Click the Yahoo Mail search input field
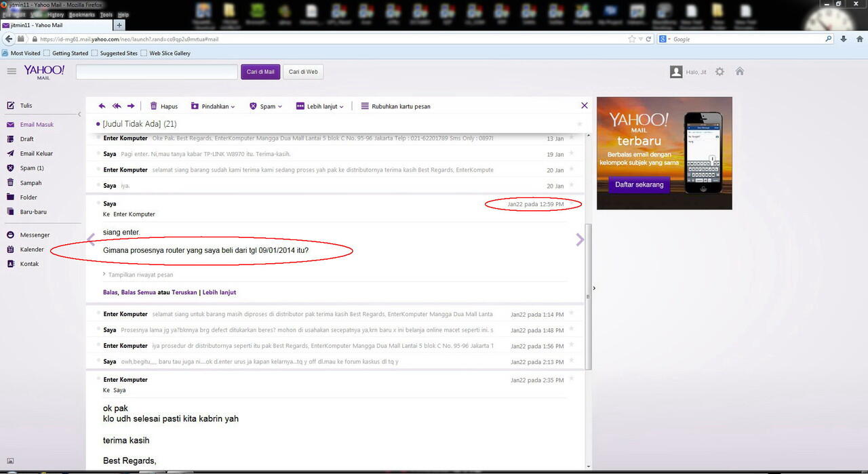This screenshot has height=474, width=868. (157, 72)
